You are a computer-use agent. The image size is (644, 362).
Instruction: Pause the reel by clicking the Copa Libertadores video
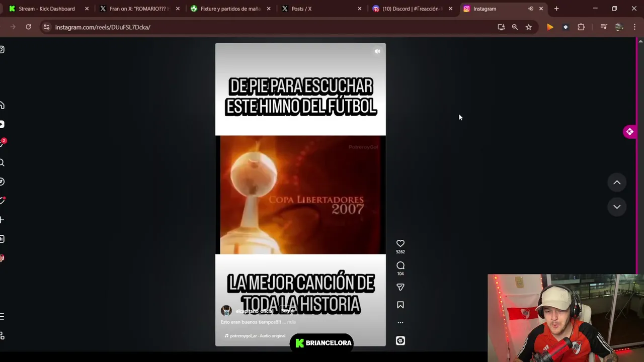click(x=300, y=195)
